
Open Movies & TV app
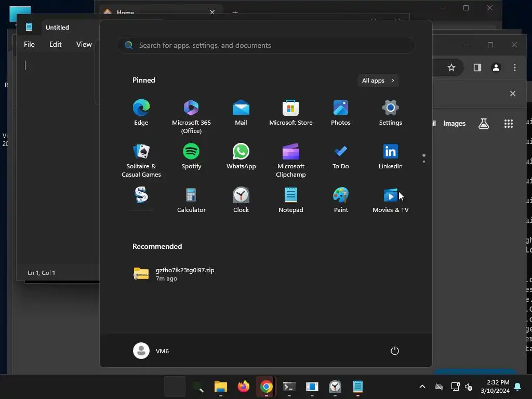[391, 200]
